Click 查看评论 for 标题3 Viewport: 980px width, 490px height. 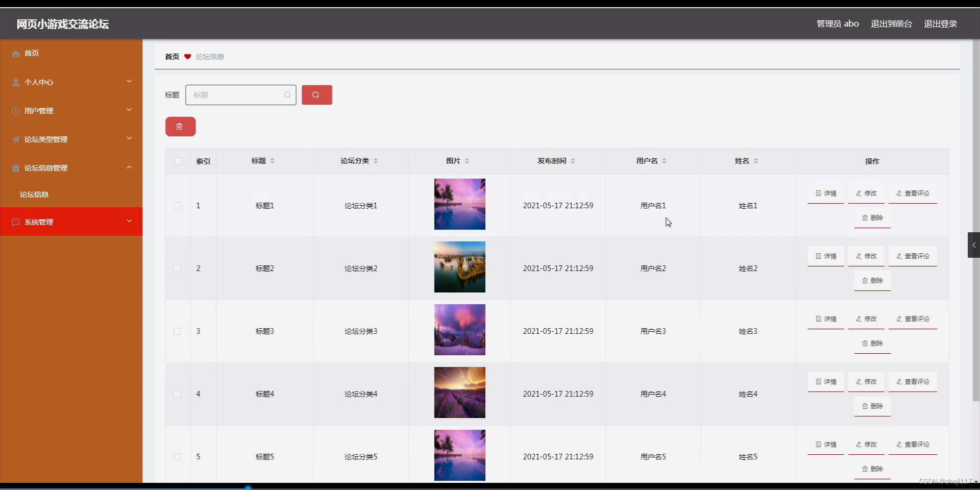pos(913,319)
